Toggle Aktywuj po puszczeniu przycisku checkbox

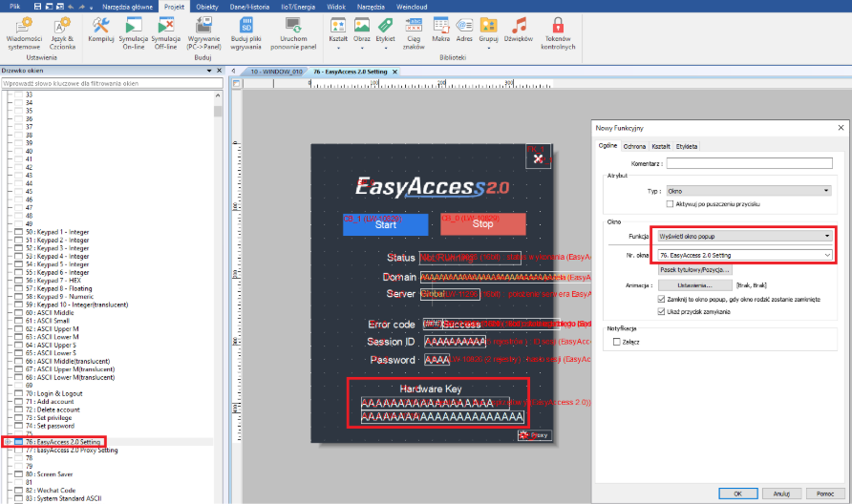[x=670, y=204]
